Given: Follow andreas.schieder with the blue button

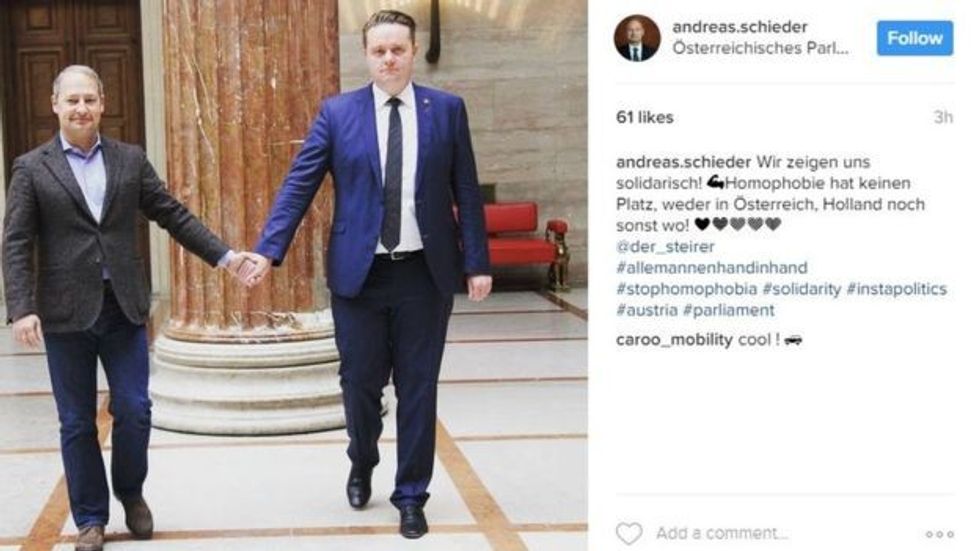Looking at the screenshot, I should pyautogui.click(x=914, y=38).
